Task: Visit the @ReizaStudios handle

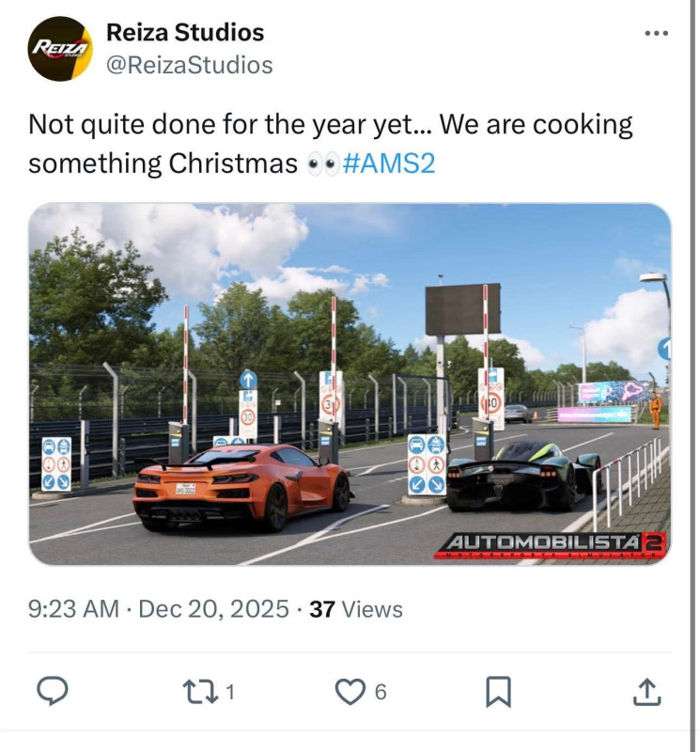Action: click(189, 65)
